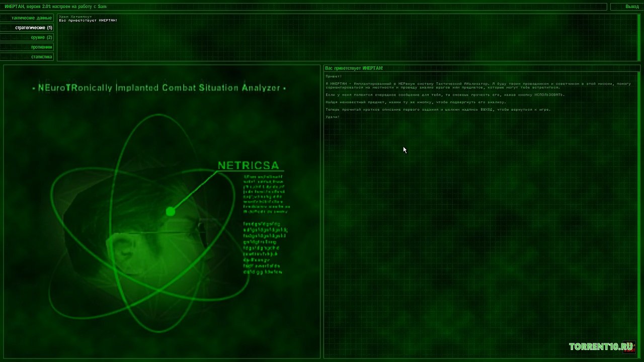Select message 'Вас приветствует ИНЕРТАН!' in top list
644x362 pixels.
tap(88, 21)
